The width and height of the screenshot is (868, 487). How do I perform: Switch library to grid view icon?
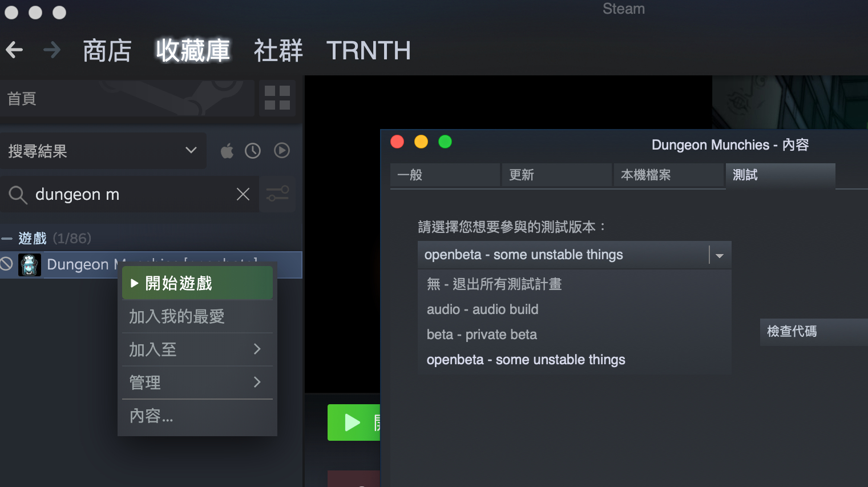point(277,98)
